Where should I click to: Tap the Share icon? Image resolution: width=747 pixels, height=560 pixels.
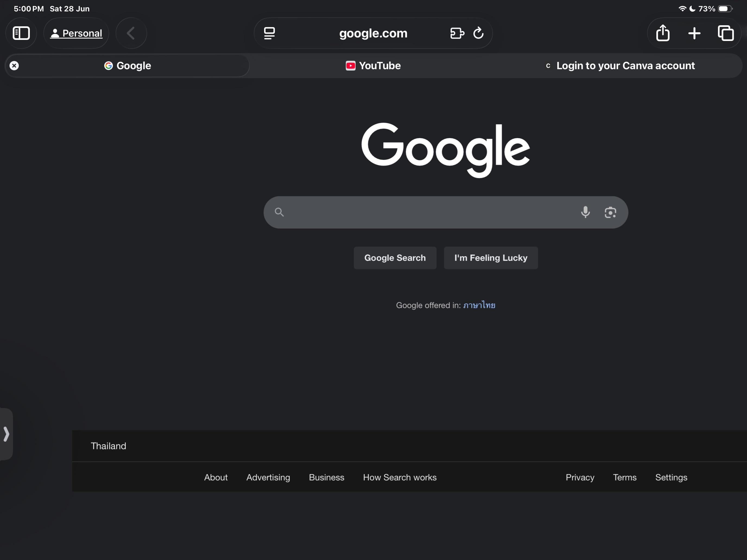click(663, 33)
